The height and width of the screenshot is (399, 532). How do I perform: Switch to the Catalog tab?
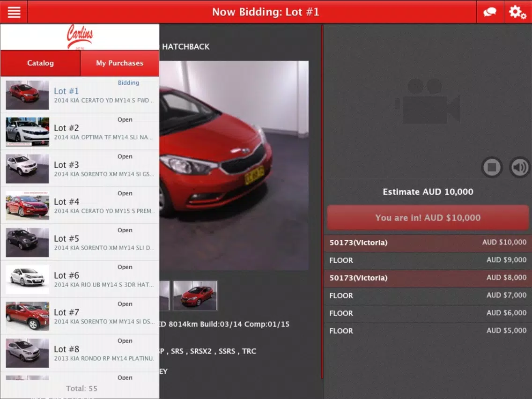(x=40, y=63)
